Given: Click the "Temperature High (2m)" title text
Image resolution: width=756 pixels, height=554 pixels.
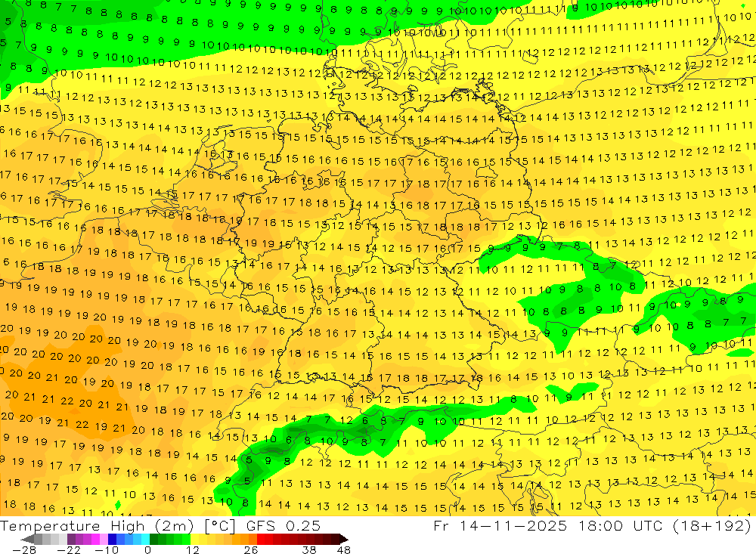Looking at the screenshot, I should (x=97, y=526).
